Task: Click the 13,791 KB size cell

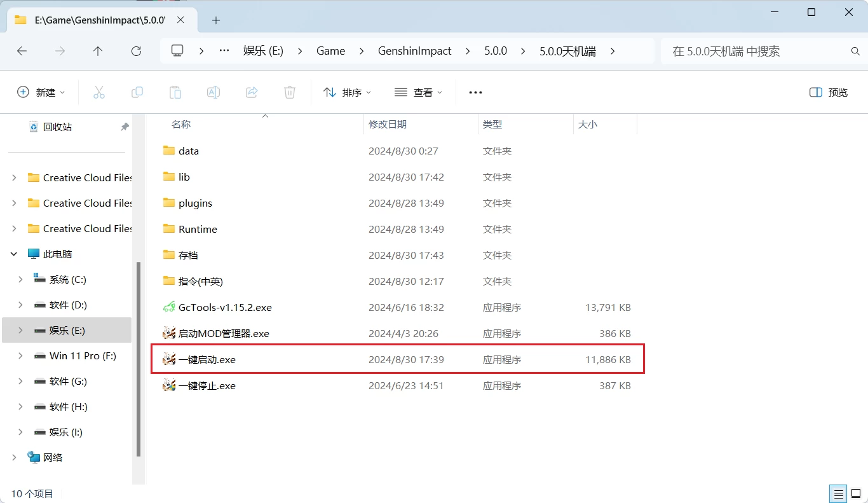Action: [608, 307]
